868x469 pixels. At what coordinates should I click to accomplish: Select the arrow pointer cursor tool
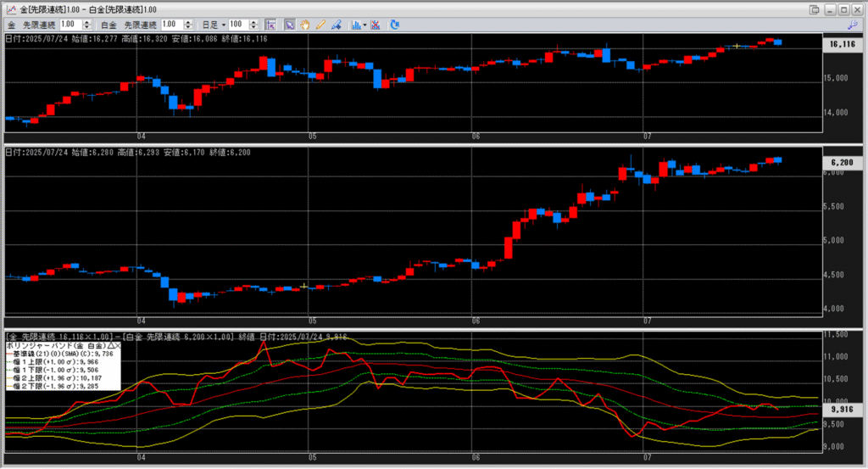point(289,25)
